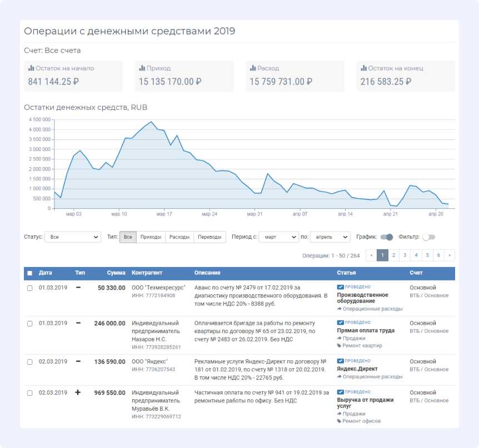Enable the Фильтр switch
Viewport: 479px width, 448px height.
(x=428, y=237)
